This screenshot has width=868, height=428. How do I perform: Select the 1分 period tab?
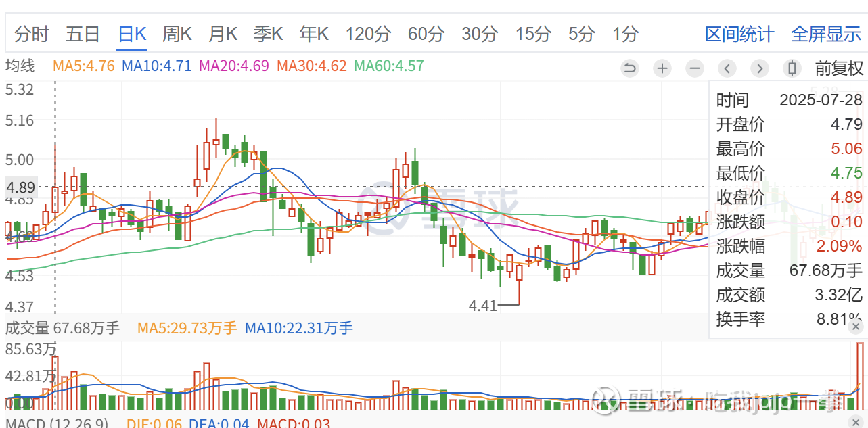pos(625,34)
